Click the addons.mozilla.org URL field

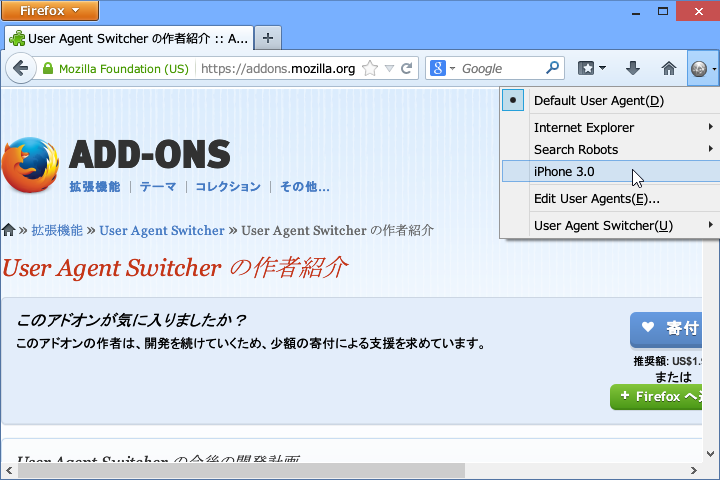(278, 68)
